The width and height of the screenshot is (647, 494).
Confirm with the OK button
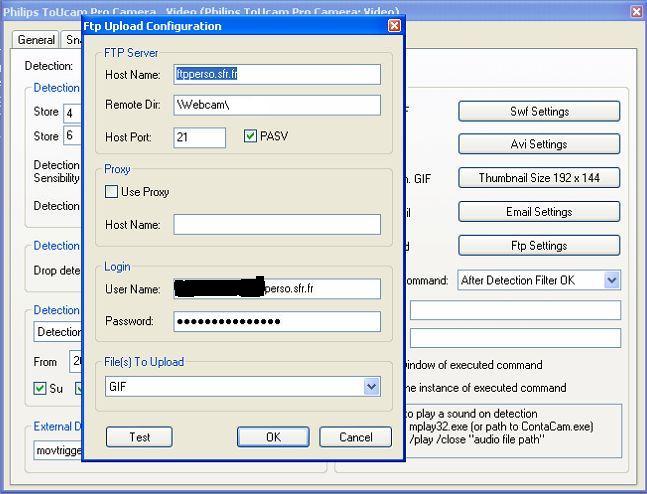(273, 437)
